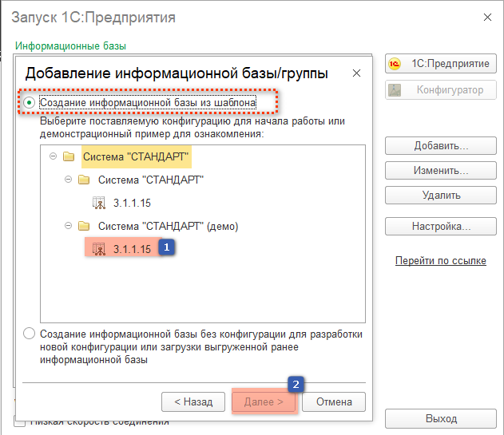Click configuration icon of demo 3.1.1.15 version

pyautogui.click(x=99, y=249)
